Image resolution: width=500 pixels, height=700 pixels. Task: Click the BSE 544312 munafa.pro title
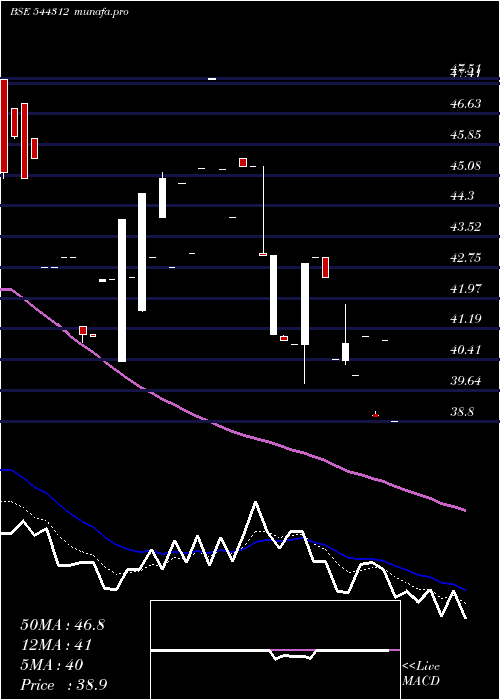click(69, 12)
